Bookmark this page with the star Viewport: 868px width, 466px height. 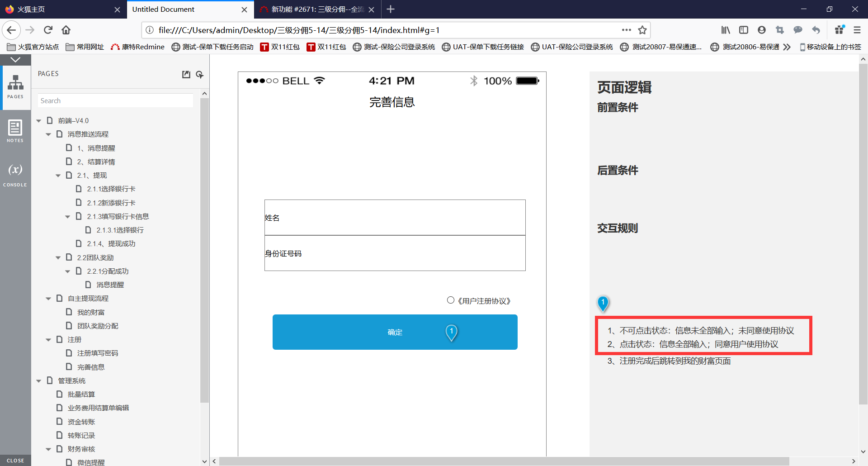point(642,30)
